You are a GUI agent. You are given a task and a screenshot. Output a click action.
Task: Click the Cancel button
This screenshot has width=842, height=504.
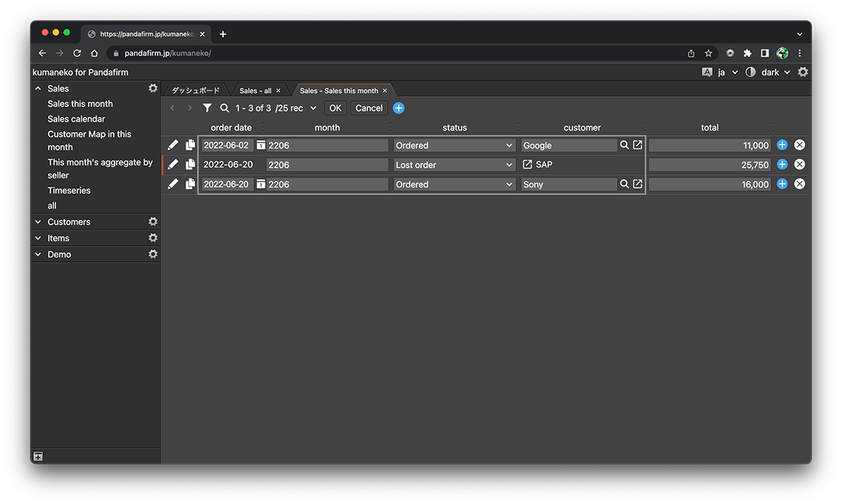[369, 108]
